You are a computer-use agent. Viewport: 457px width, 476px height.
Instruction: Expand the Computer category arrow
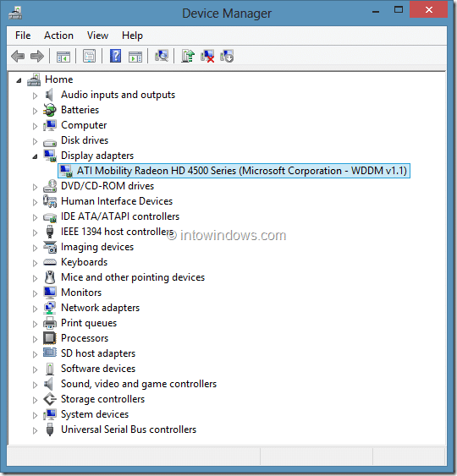click(35, 126)
